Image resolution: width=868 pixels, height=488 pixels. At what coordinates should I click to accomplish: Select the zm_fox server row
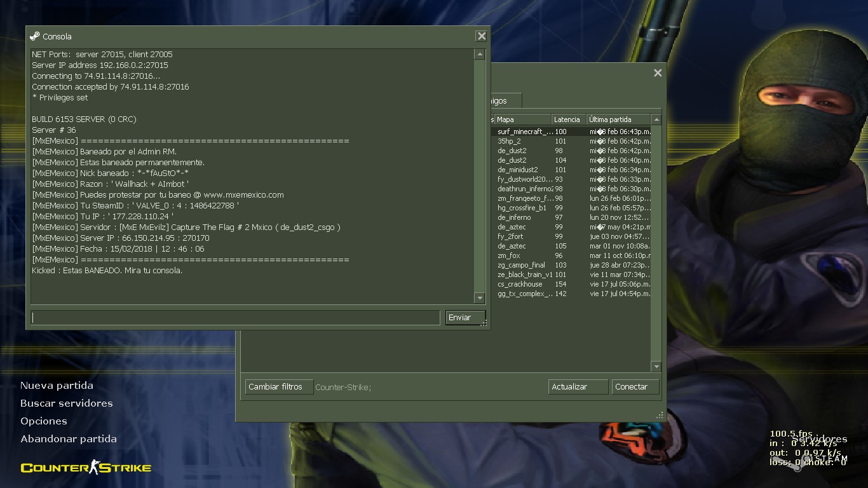(x=571, y=255)
